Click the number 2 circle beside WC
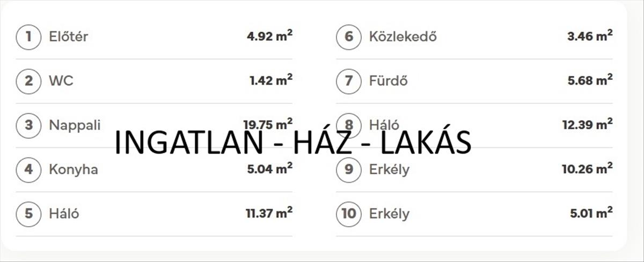 click(28, 81)
